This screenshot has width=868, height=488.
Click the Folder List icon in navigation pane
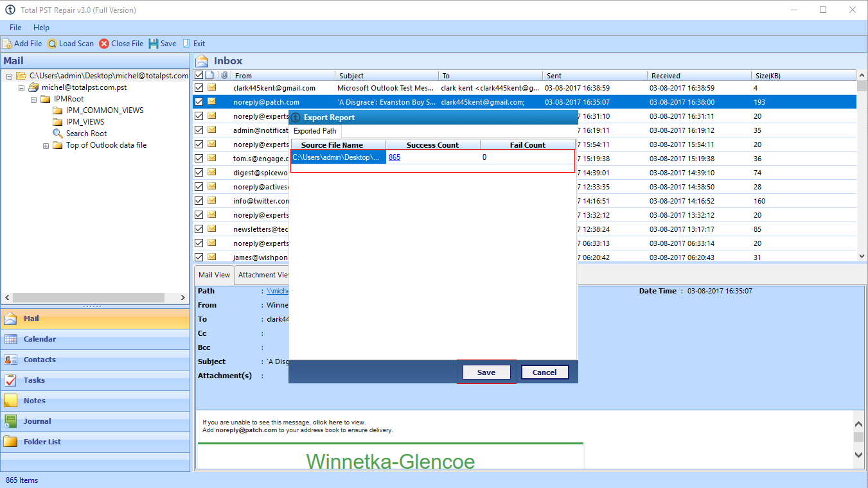tap(10, 442)
